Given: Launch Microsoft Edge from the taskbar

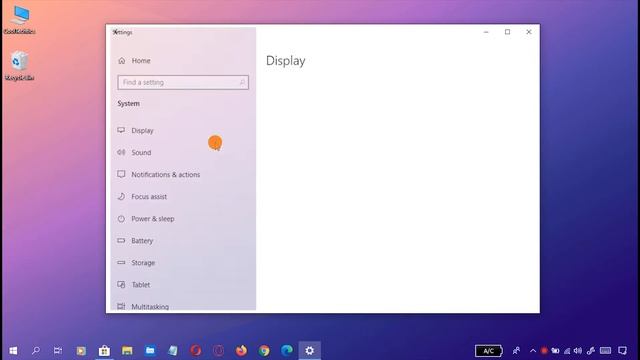Looking at the screenshot, I should [x=287, y=351].
